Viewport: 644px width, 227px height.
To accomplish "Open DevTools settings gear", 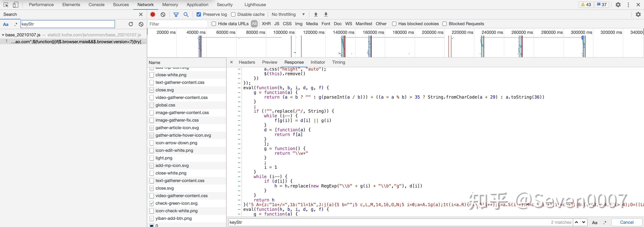I will [618, 5].
